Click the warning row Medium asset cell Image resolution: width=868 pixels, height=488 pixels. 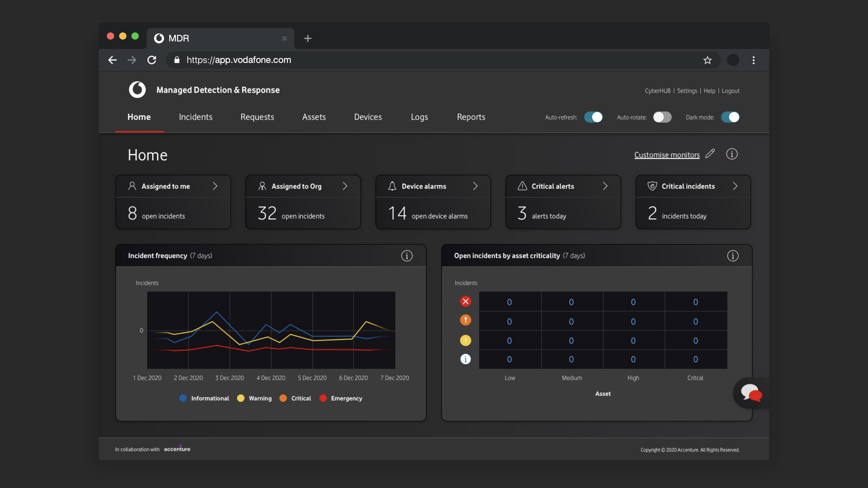point(572,341)
